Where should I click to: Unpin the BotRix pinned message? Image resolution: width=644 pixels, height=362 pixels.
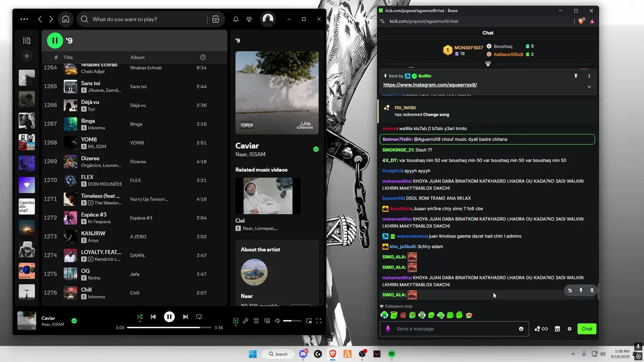click(576, 76)
